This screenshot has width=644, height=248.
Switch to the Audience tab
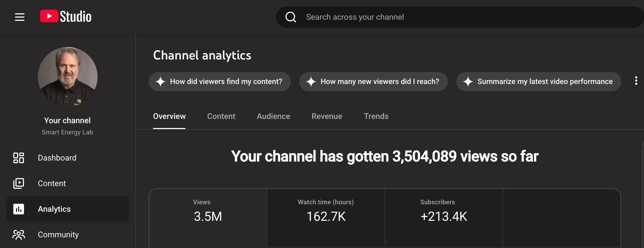pyautogui.click(x=273, y=116)
